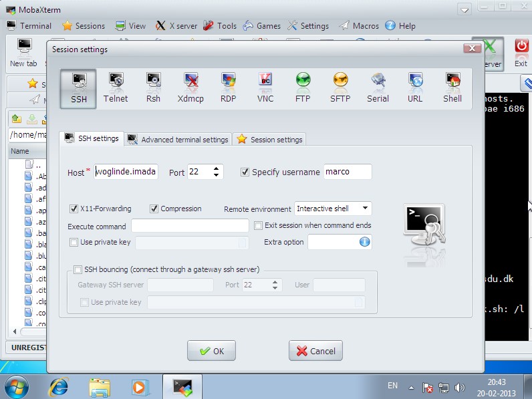Switch to SSH settings tab
Screen dimensions: 532x399
pos(92,138)
